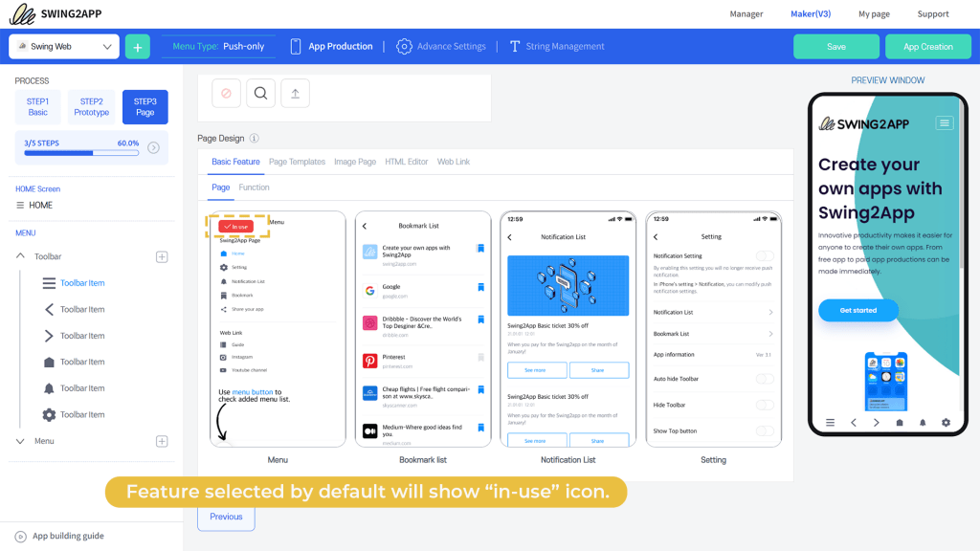980x551 pixels.
Task: Tap bell icon in preview bottom toolbar
Action: pos(923,423)
